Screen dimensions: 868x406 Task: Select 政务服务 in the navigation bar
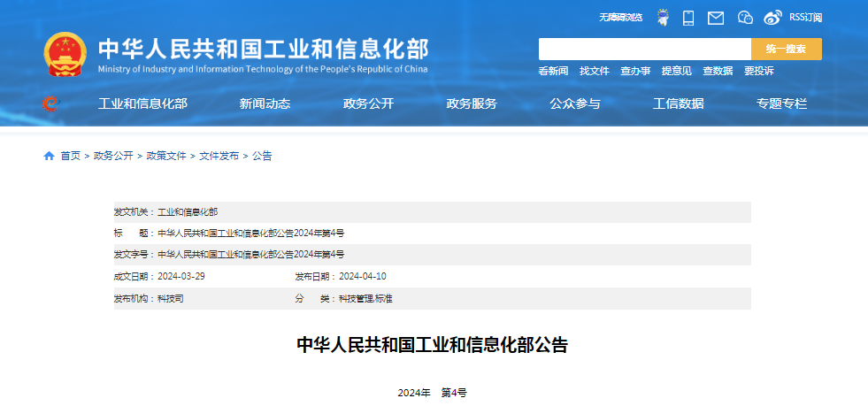point(472,104)
